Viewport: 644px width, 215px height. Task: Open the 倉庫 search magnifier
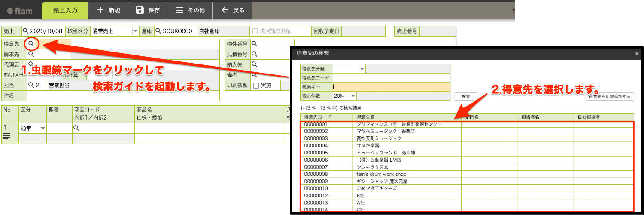point(158,31)
